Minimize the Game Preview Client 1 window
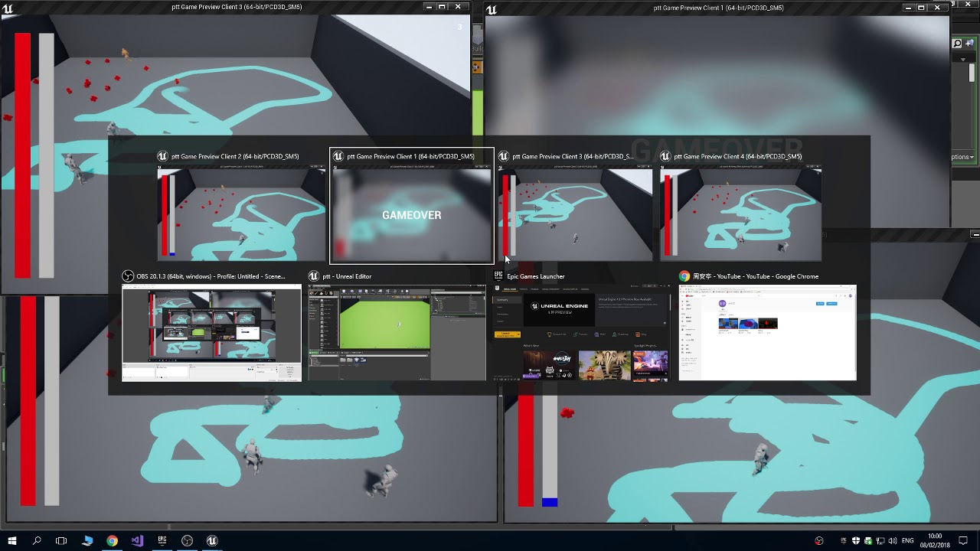 908,8
